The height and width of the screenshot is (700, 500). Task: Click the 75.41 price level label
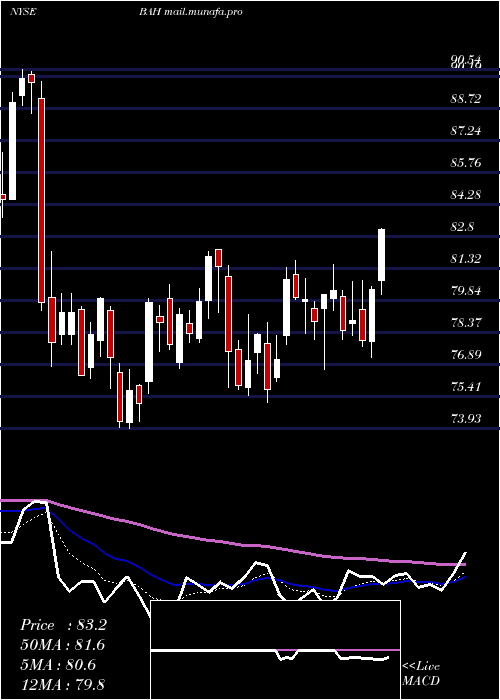(x=466, y=387)
